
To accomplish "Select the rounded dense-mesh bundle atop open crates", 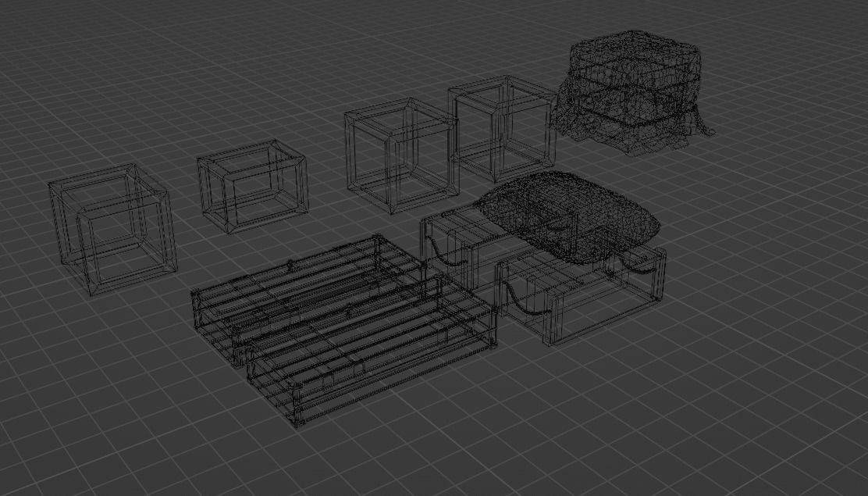I will pyautogui.click(x=569, y=216).
